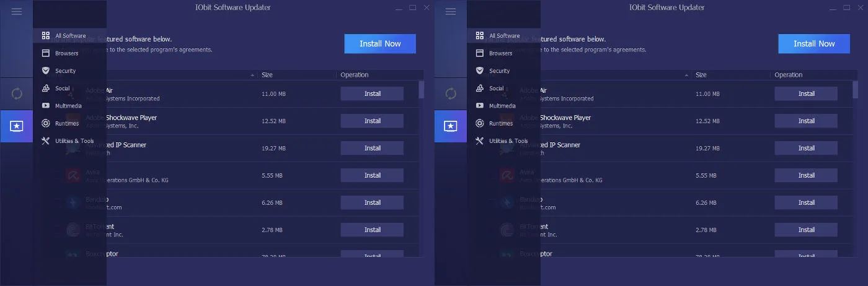Click the Browsers category icon, left window
868x286 pixels.
pyautogui.click(x=46, y=53)
